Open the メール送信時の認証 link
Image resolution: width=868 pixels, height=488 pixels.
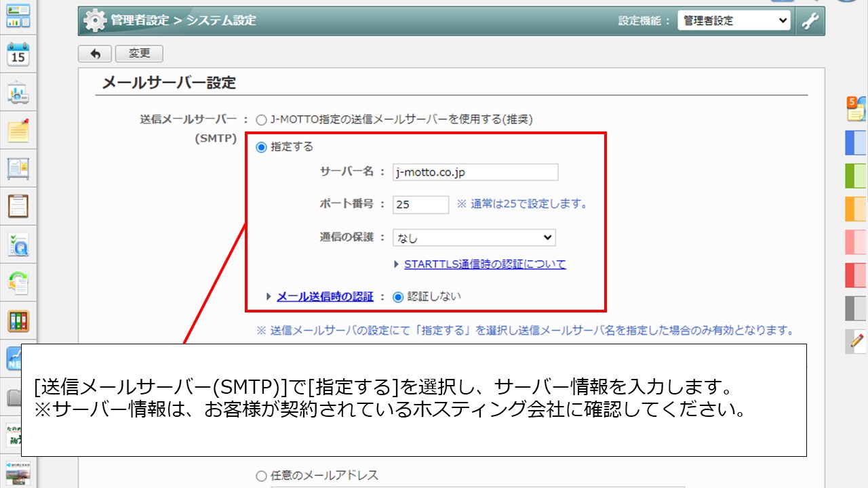coord(325,296)
